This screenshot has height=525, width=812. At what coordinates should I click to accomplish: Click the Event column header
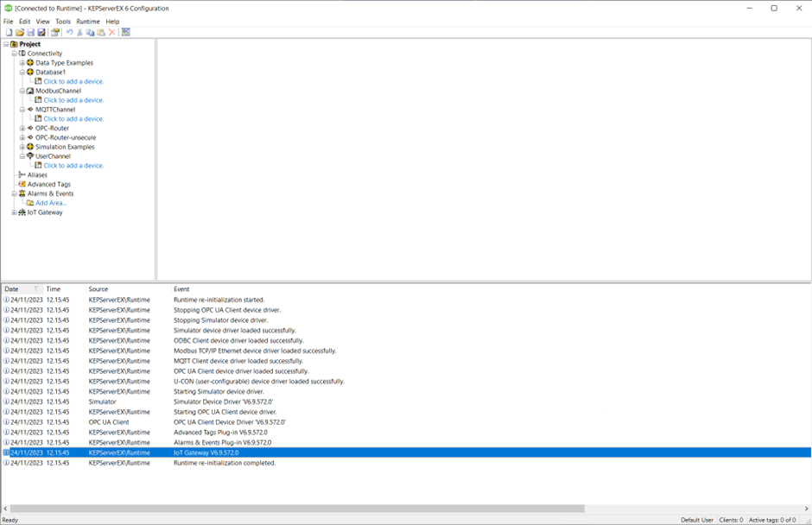point(491,289)
